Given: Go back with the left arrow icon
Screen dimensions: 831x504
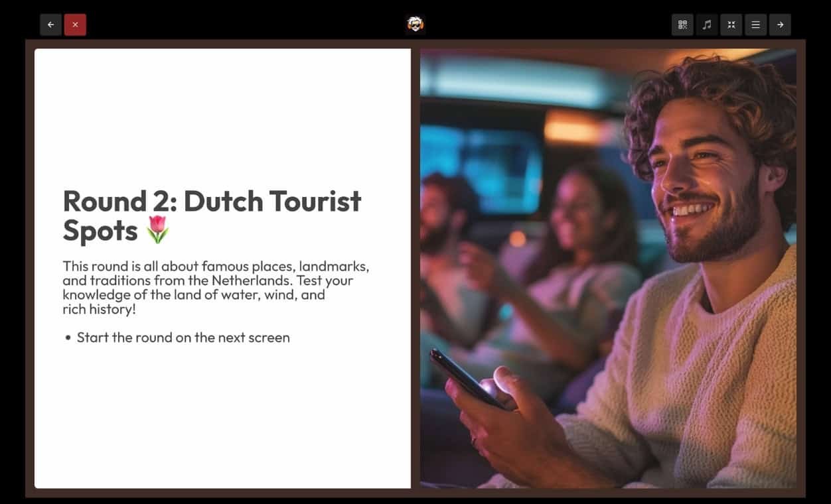Looking at the screenshot, I should pos(51,25).
